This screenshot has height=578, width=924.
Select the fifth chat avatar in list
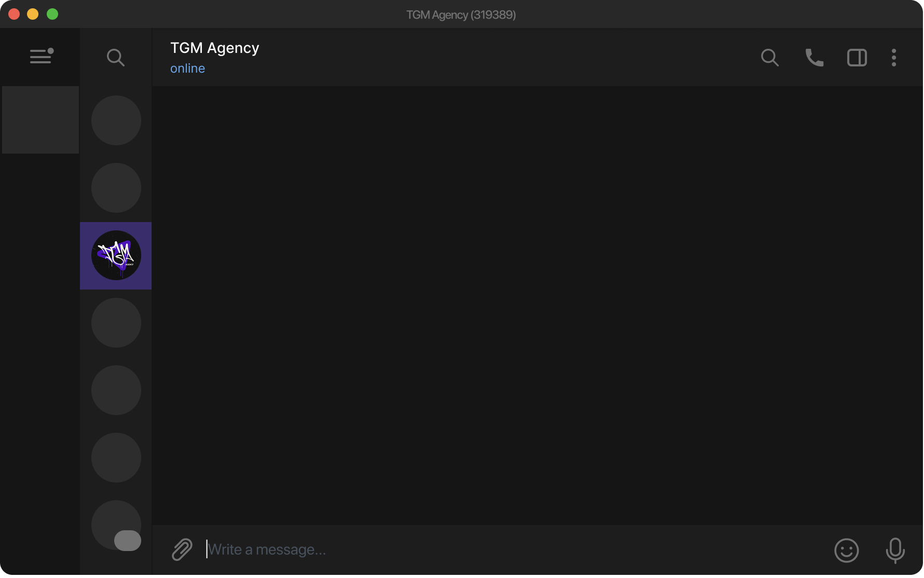116,390
